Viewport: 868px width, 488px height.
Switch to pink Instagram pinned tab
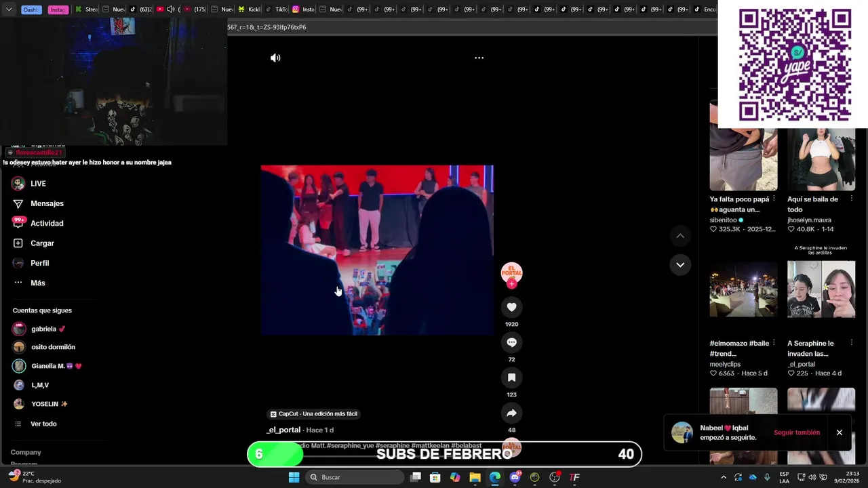(58, 9)
